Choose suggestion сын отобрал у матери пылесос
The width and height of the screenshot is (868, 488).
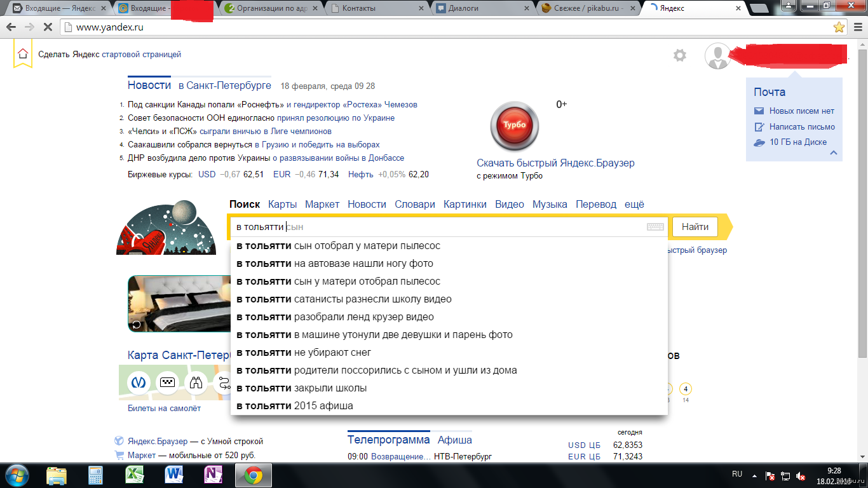point(449,245)
